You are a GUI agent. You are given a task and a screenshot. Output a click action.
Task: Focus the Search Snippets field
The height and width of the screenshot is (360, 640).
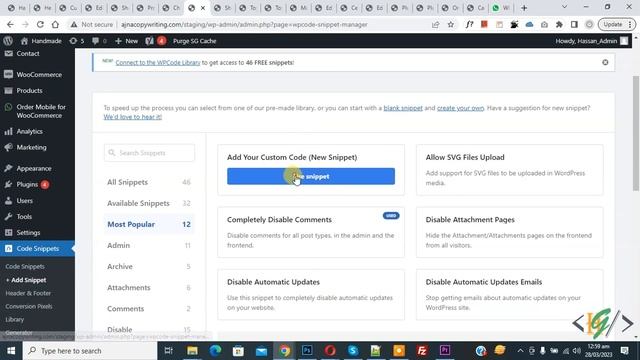pyautogui.click(x=149, y=153)
